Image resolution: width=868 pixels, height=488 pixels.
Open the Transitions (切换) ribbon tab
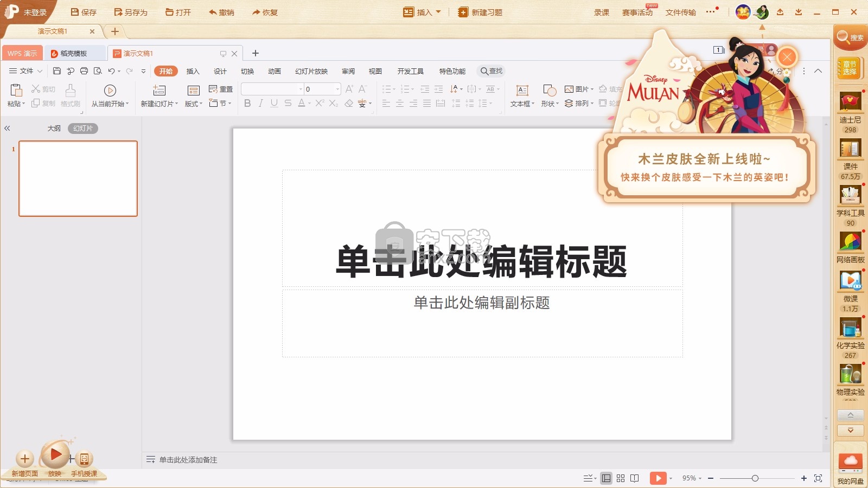[247, 71]
